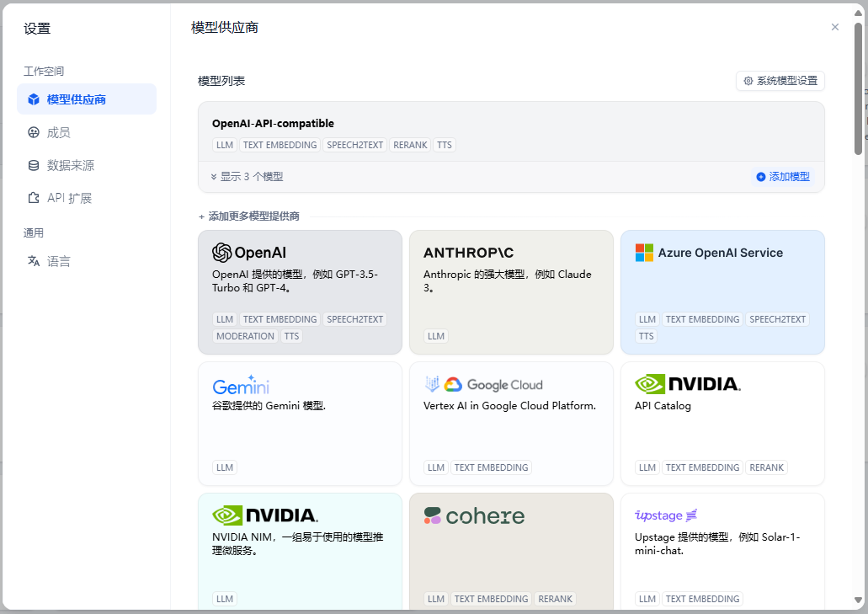Screen dimensions: 868x614
Task: Click the scrollbar down arrow
Action: pos(859,601)
